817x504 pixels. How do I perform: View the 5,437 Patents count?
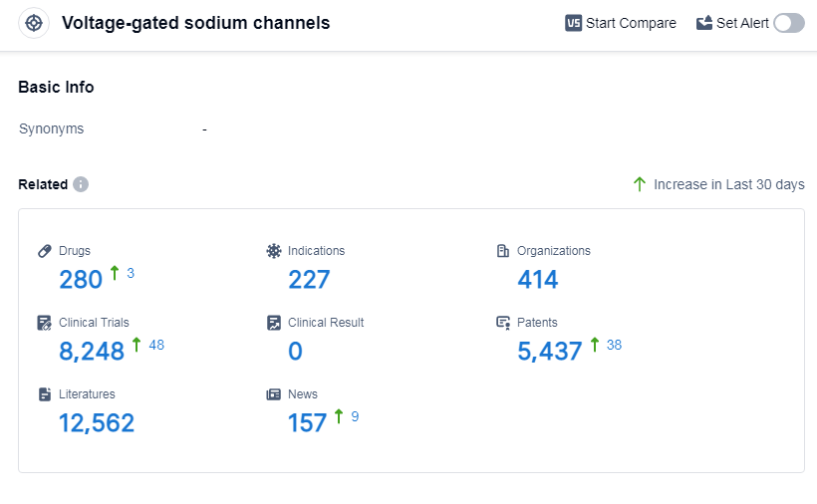[550, 352]
